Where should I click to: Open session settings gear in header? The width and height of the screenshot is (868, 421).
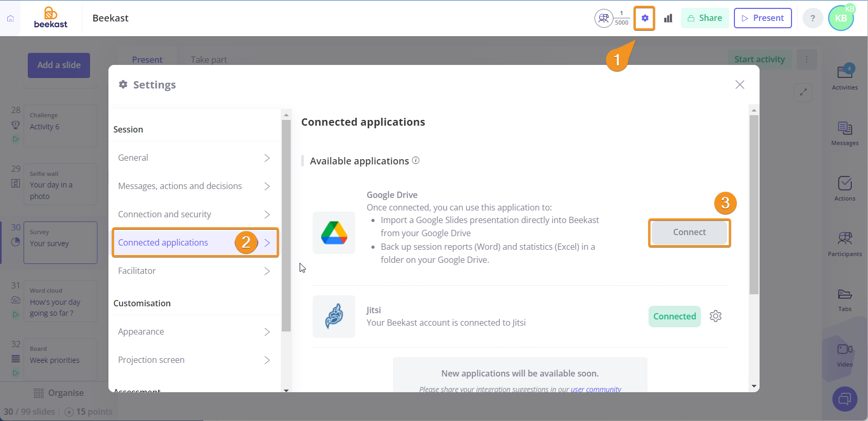pyautogui.click(x=645, y=18)
